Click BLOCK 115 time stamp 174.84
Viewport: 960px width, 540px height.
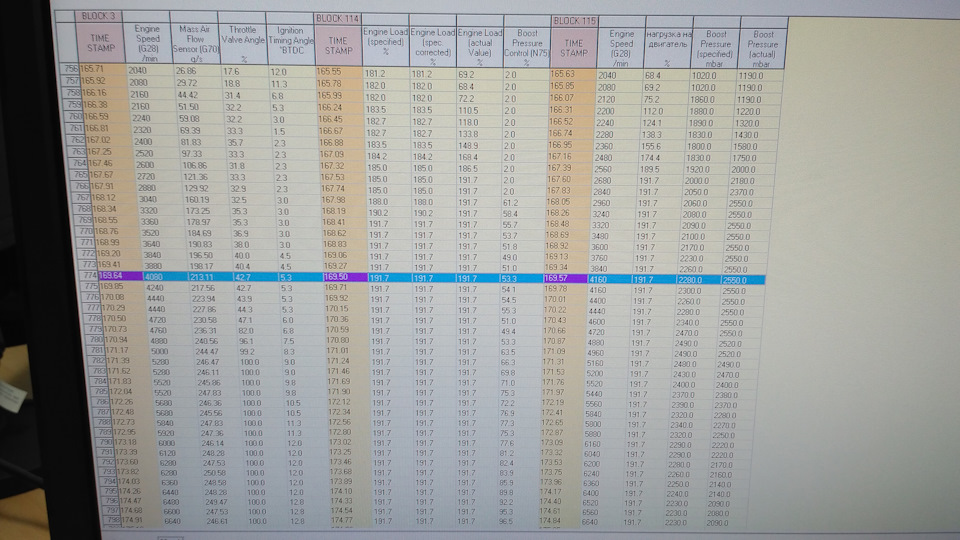(x=550, y=521)
